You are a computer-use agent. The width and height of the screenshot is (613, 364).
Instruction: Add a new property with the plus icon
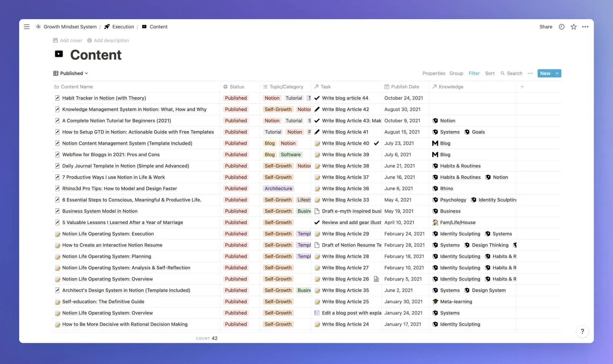click(x=522, y=87)
